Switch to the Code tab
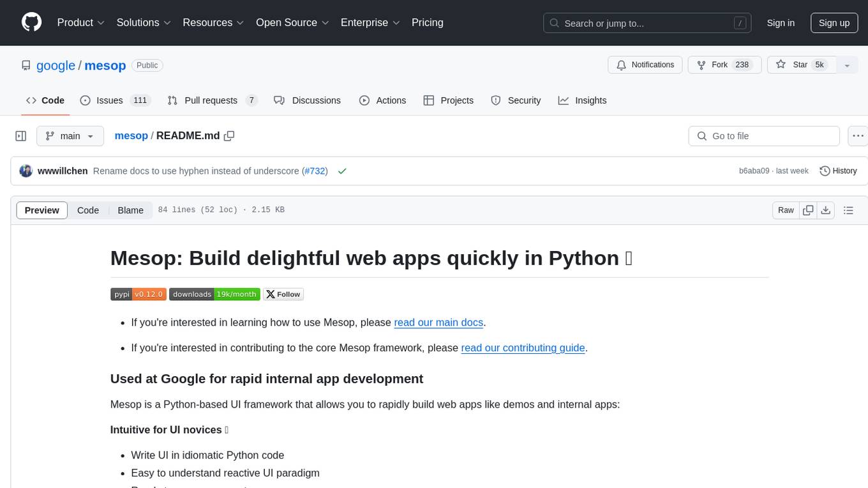868x488 pixels. [45, 100]
